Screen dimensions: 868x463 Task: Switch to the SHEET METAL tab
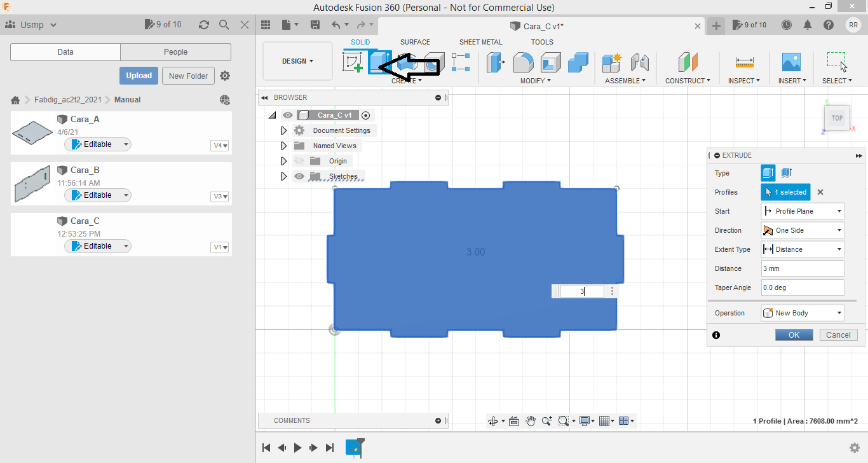(481, 42)
